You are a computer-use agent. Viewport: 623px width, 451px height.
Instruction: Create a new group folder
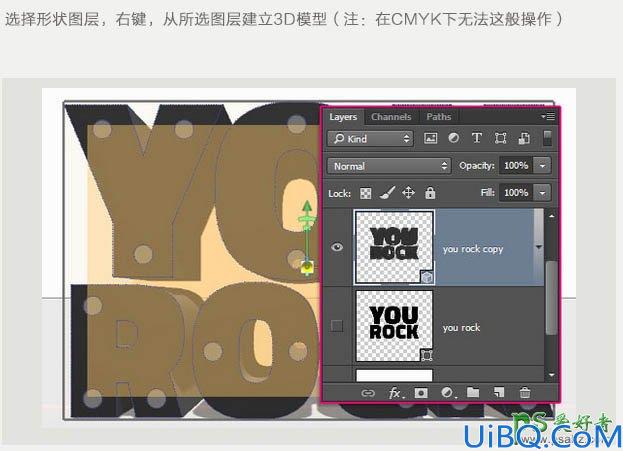[473, 392]
